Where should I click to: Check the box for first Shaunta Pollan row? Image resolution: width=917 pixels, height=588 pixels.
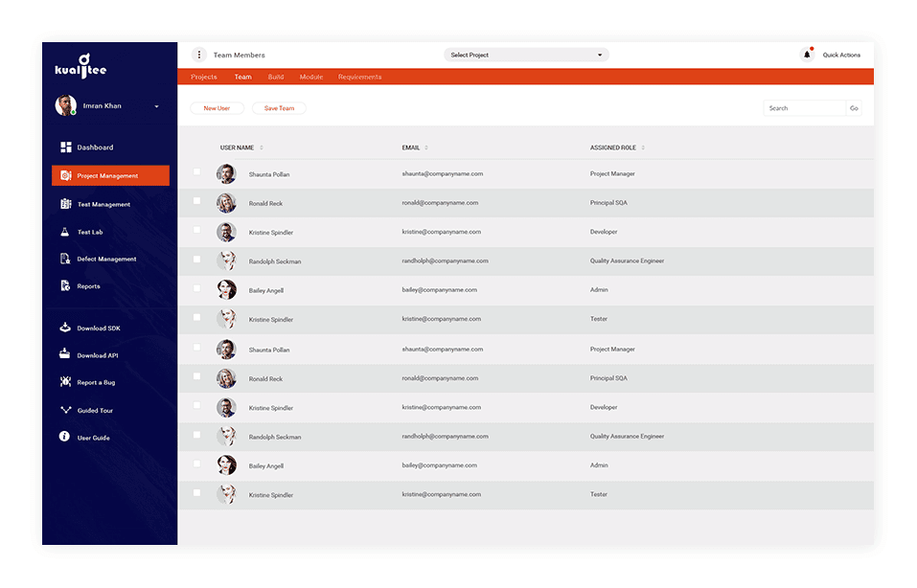pos(197,171)
